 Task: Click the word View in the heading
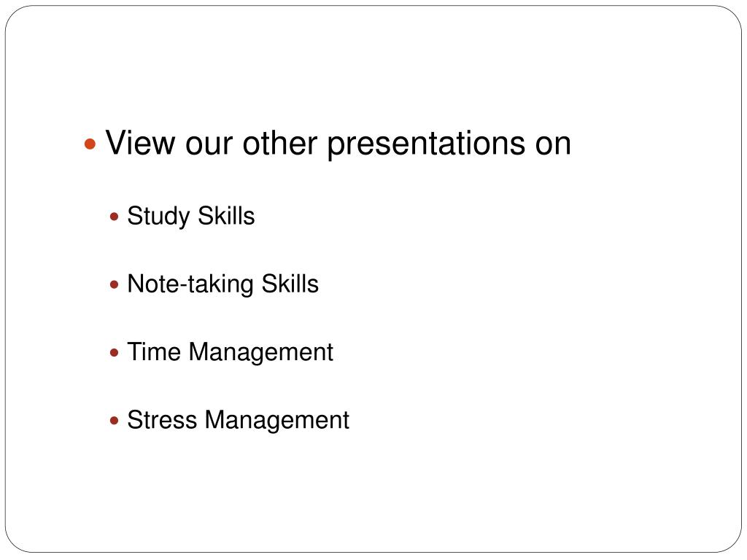(x=141, y=142)
